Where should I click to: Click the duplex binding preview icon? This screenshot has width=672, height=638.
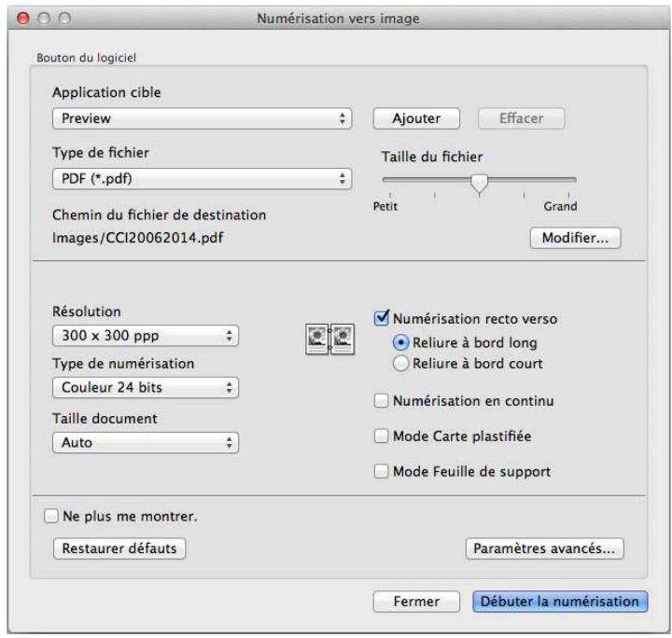tap(330, 340)
